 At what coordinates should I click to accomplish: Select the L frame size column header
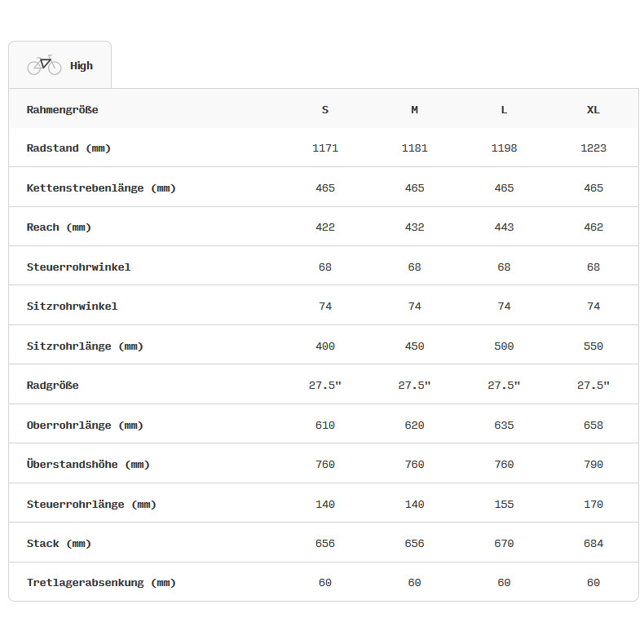pos(504,109)
